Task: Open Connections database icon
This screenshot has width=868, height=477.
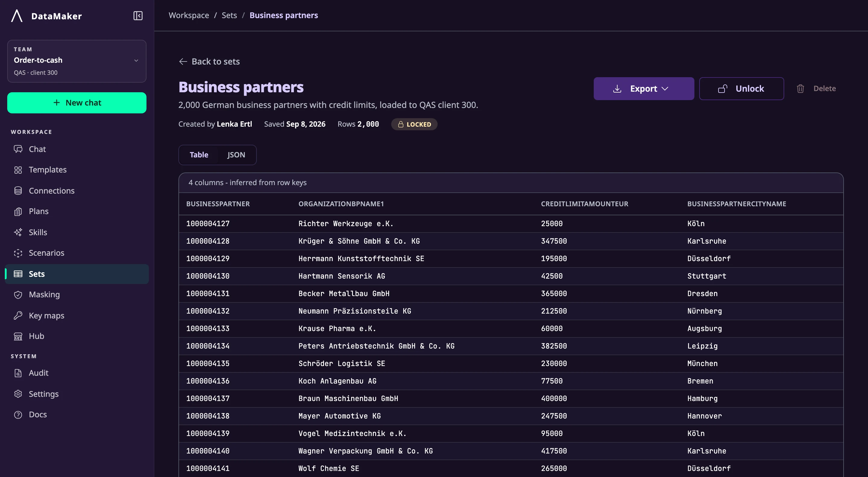Action: (x=18, y=191)
